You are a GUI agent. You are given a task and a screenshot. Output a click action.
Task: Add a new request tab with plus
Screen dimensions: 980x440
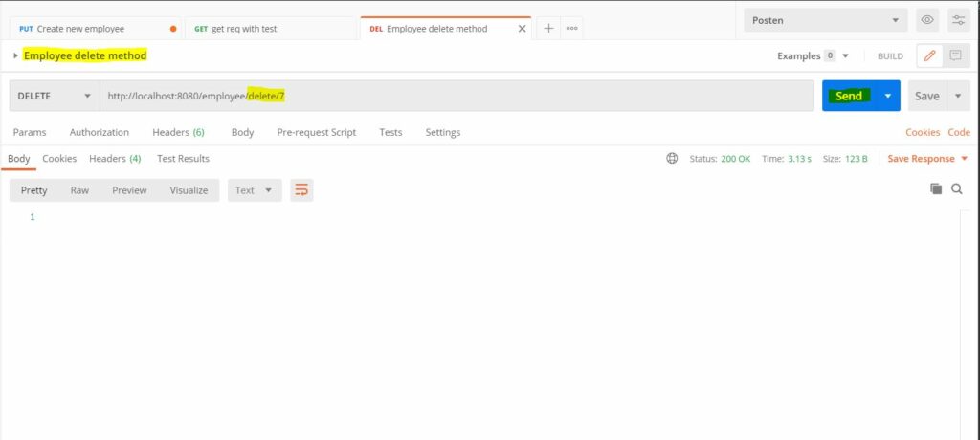(548, 28)
